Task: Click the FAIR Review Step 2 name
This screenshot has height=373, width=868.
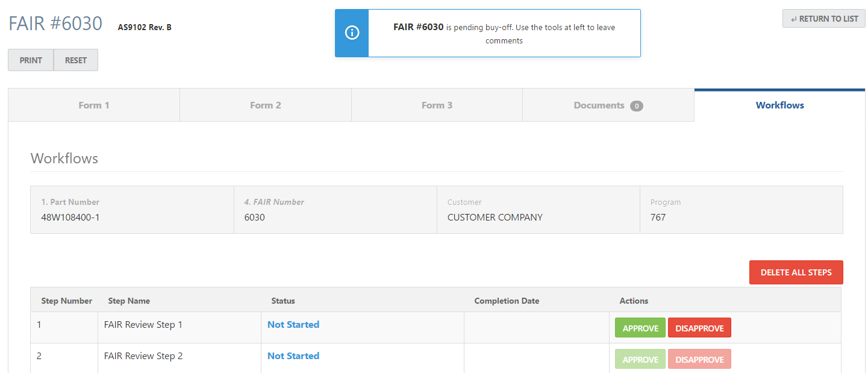Action: (x=143, y=356)
